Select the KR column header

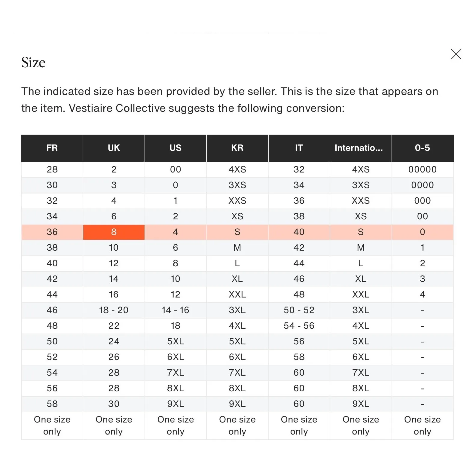coord(237,148)
